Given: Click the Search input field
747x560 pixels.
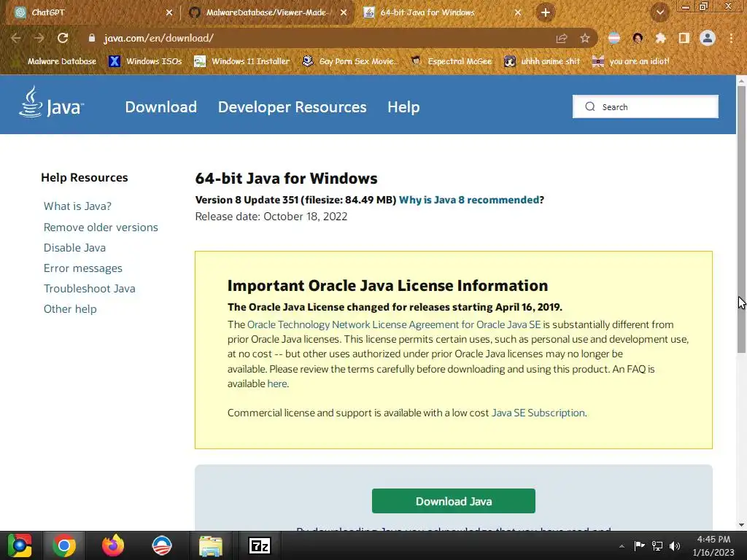Looking at the screenshot, I should pyautogui.click(x=646, y=106).
